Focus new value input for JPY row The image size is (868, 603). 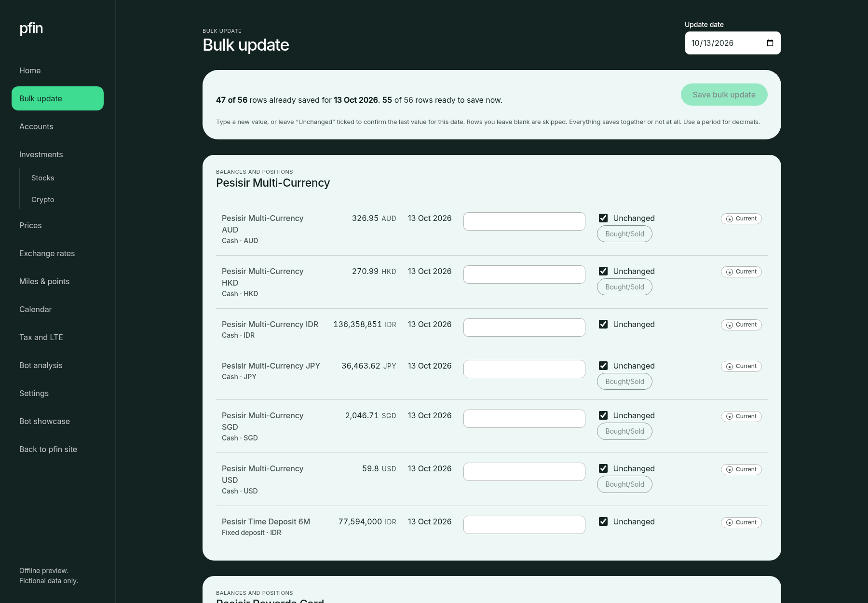pos(524,369)
